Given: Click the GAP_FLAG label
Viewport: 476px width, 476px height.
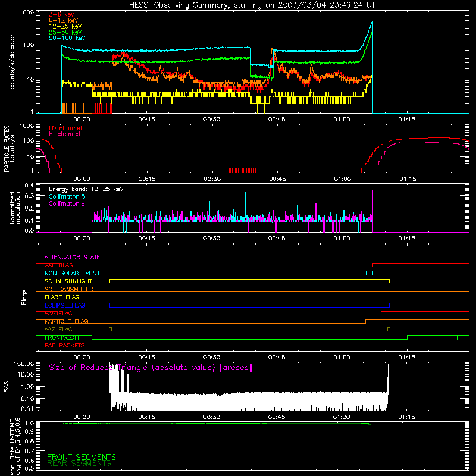Looking at the screenshot, I should [58, 265].
